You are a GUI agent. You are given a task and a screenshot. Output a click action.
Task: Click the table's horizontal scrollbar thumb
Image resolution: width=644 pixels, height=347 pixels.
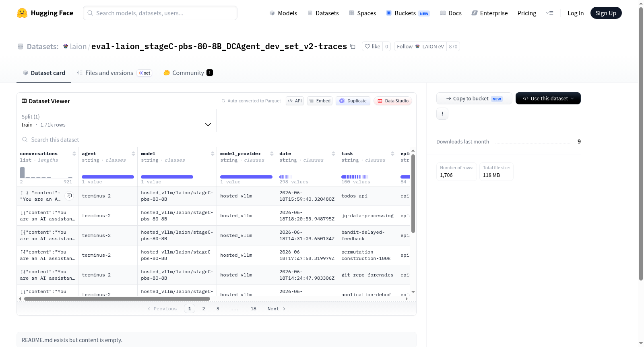pos(117,299)
